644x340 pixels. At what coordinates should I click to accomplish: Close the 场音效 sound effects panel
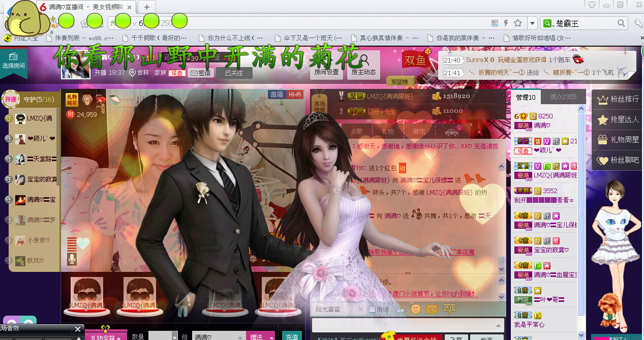[x=77, y=329]
